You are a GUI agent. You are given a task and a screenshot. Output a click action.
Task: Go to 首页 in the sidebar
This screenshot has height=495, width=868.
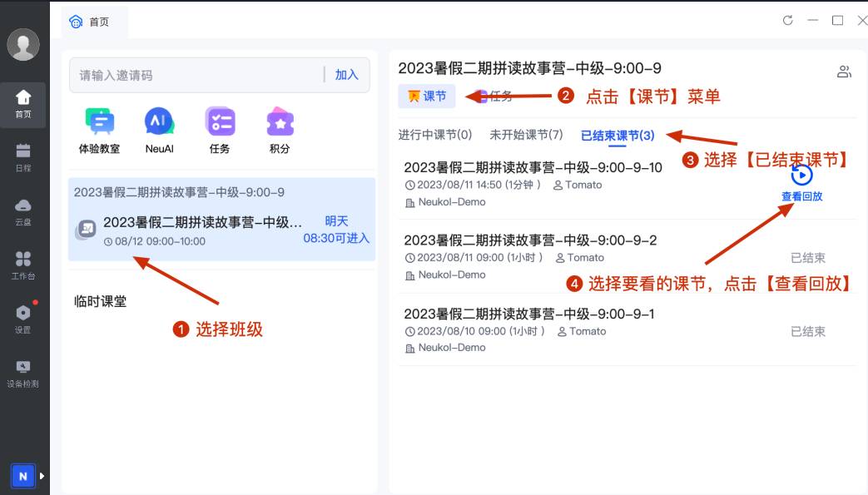click(x=23, y=104)
